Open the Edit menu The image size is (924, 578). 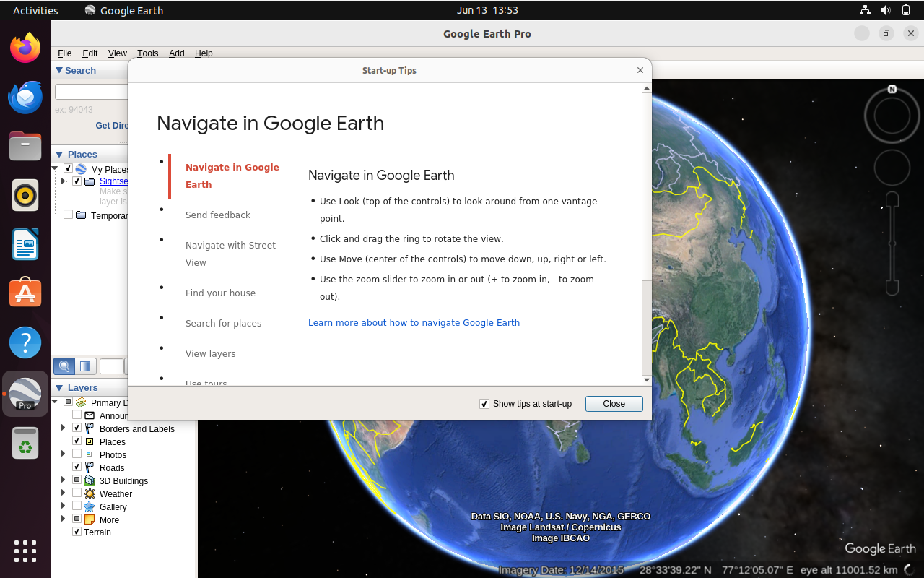(90, 53)
